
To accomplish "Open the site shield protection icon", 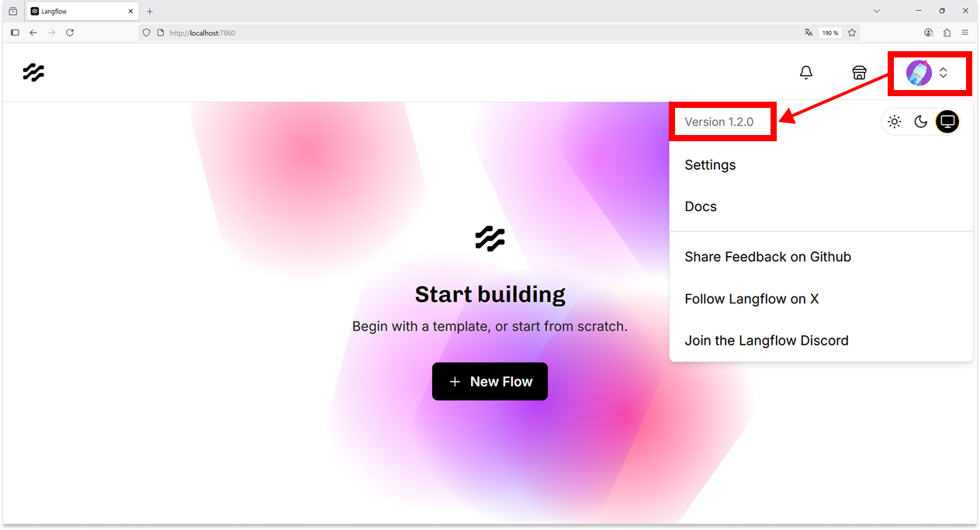I will coord(146,33).
